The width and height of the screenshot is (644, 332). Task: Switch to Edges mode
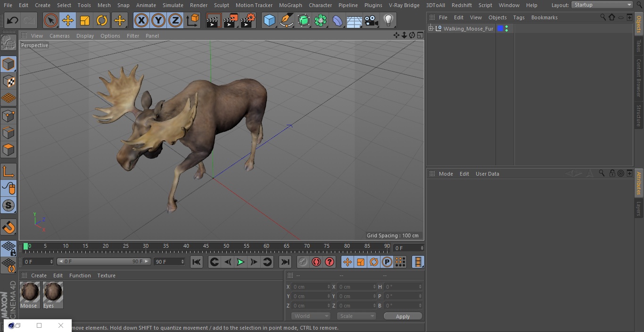(8, 132)
